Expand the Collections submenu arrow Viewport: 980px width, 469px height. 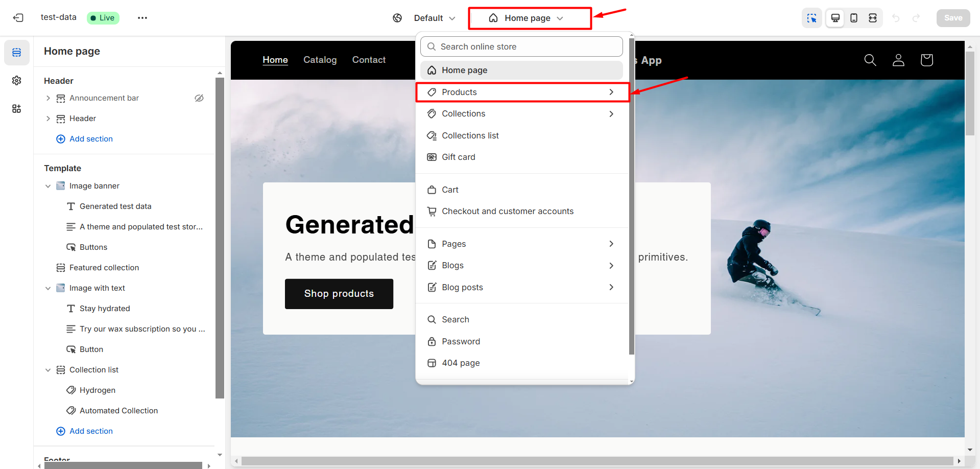pyautogui.click(x=611, y=113)
